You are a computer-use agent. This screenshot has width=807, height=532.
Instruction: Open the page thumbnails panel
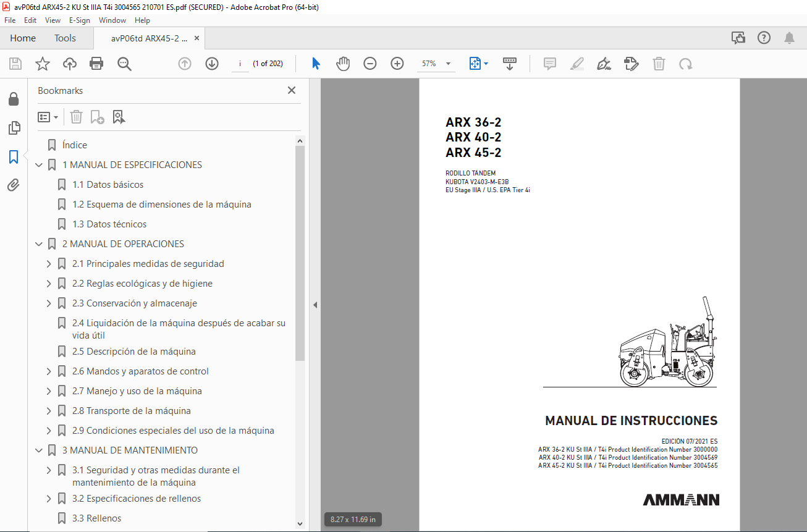pyautogui.click(x=14, y=128)
